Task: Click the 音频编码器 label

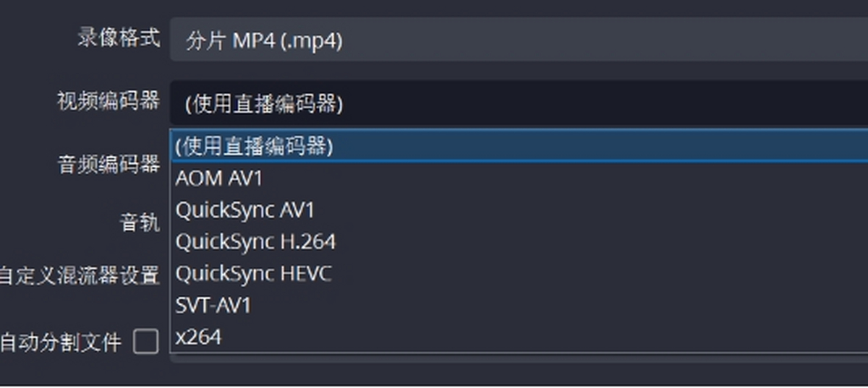Action: (x=109, y=164)
